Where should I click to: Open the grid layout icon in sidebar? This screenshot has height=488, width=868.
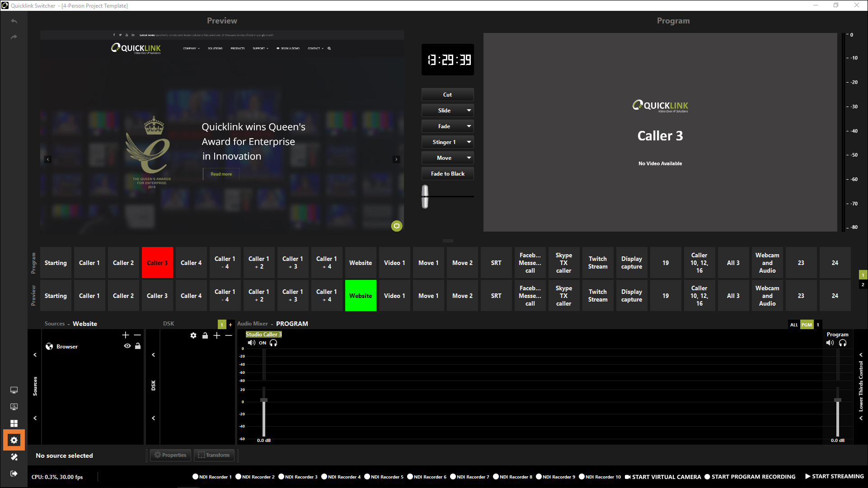[x=14, y=423]
